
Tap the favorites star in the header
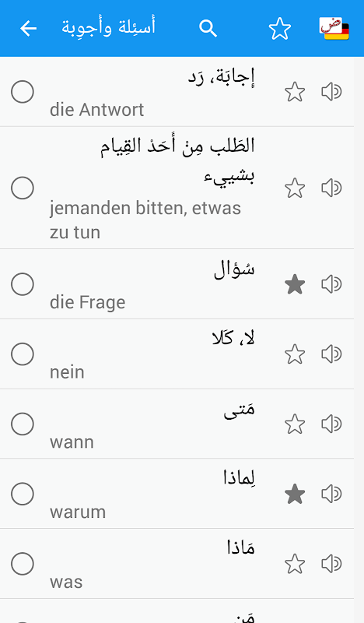click(x=279, y=29)
